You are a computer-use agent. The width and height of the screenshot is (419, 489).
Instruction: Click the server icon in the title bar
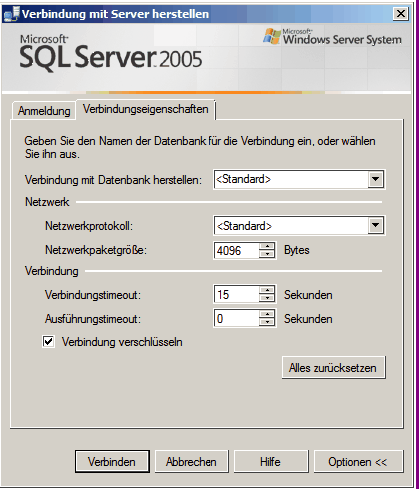(12, 14)
